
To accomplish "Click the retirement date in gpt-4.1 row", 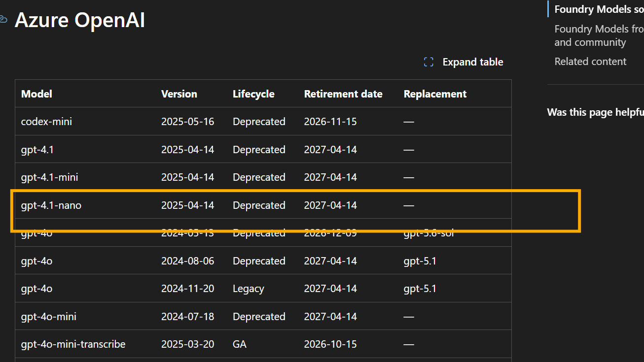I will point(330,149).
